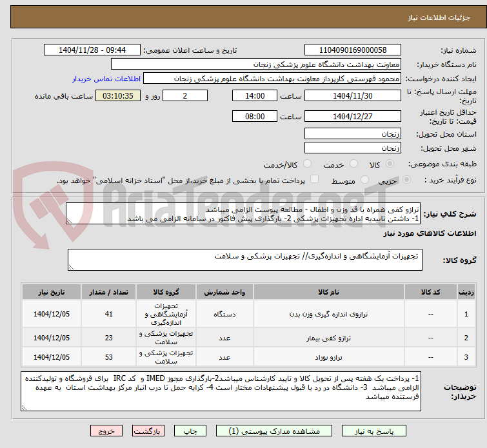Select the خدمت radio button
The image size is (487, 448).
(353, 164)
